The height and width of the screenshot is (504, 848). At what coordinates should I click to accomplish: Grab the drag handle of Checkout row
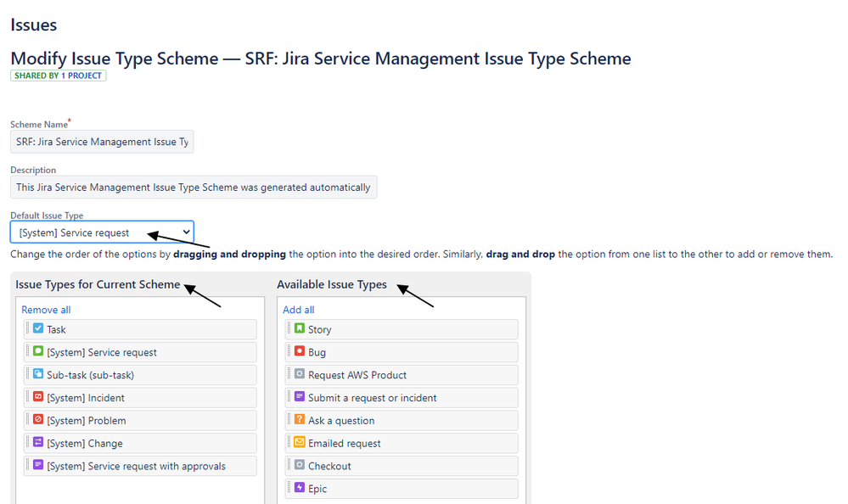coord(289,464)
